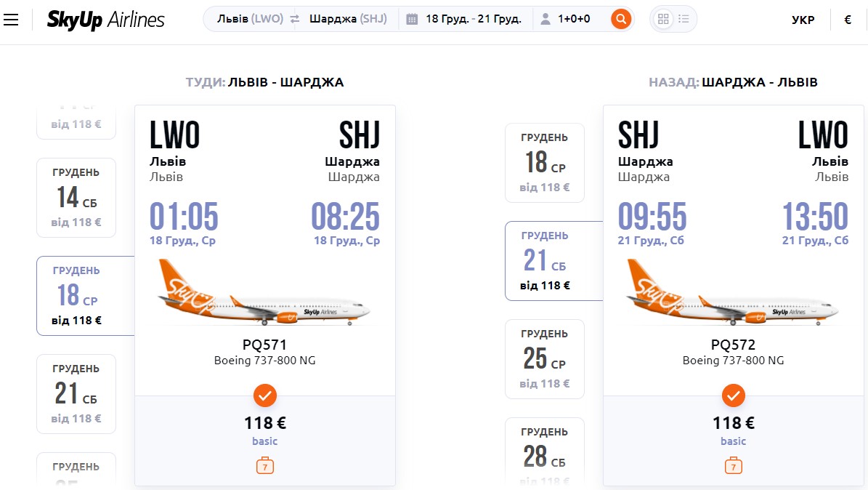Open the euro currency selector
868x490 pixels.
click(x=848, y=20)
